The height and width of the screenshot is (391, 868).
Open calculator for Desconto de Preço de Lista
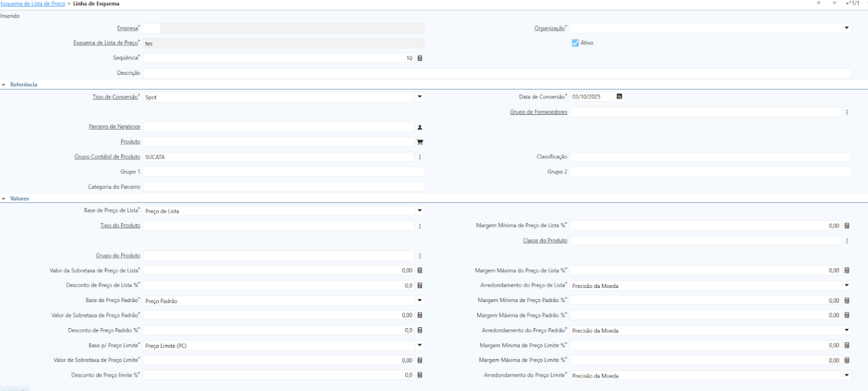[x=420, y=286]
